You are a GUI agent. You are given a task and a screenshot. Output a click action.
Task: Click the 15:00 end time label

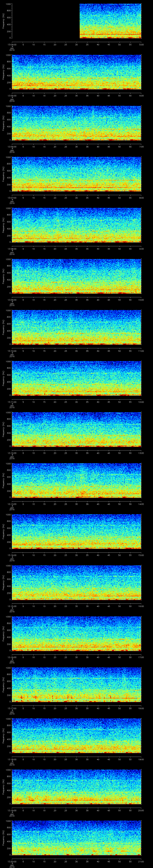[x=141, y=555]
